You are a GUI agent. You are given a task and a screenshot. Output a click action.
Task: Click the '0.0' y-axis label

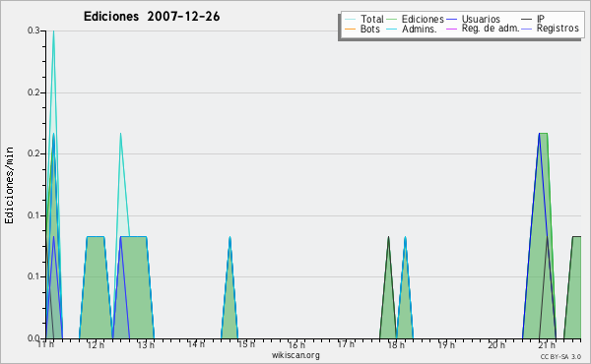click(x=33, y=338)
